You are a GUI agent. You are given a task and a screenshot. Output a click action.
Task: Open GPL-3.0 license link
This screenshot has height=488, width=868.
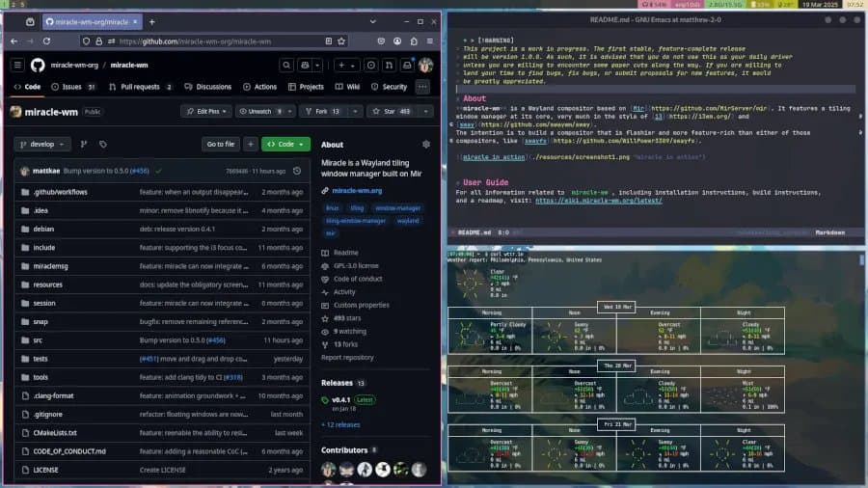point(356,265)
